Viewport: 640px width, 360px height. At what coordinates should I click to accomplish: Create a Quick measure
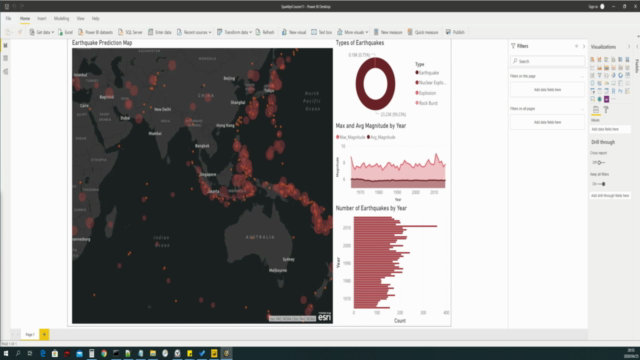[423, 32]
